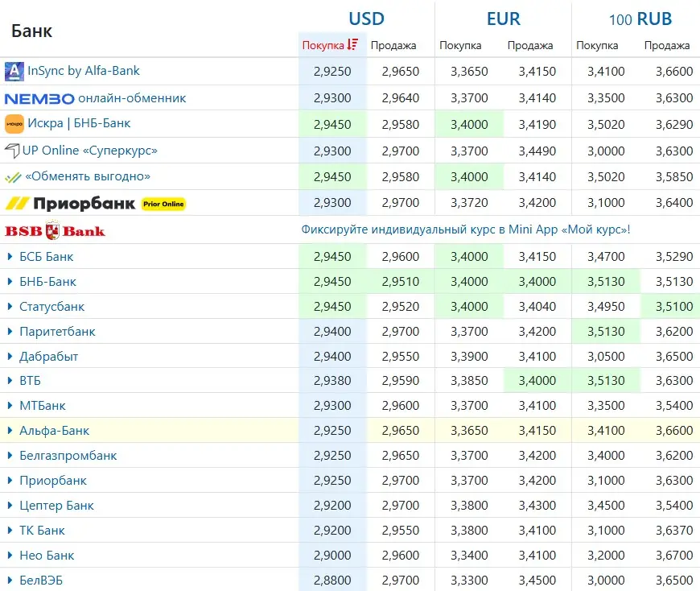This screenshot has width=700, height=591.
Task: Click UP Online EUR sell rate 3,4490
Action: 537,151
